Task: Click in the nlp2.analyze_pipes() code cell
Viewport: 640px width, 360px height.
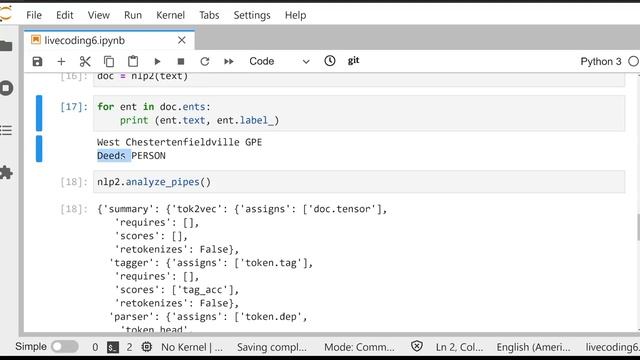Action: (x=359, y=182)
